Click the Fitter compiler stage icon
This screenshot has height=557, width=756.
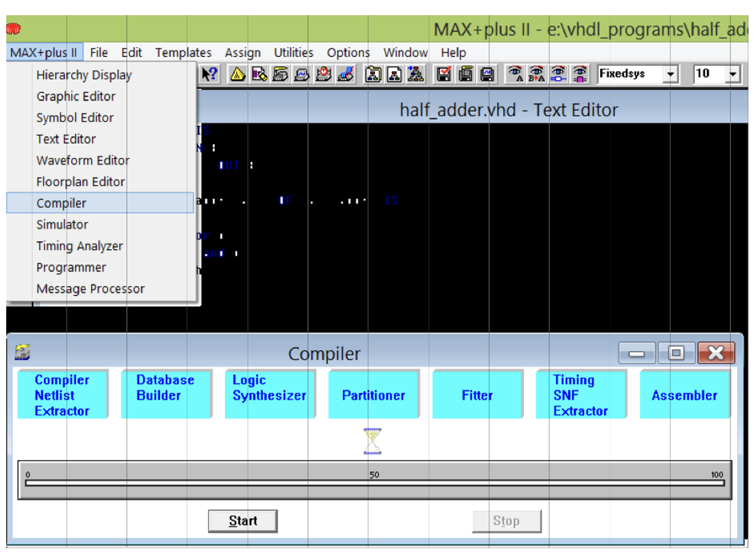477,395
